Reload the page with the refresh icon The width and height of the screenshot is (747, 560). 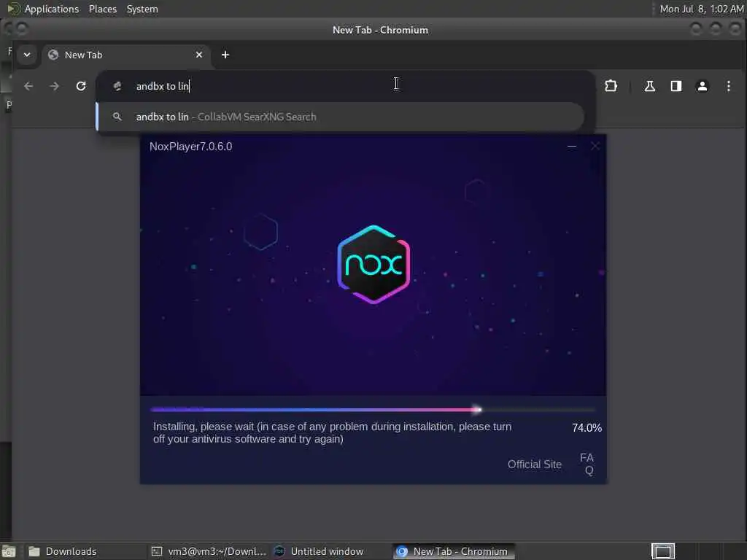(81, 86)
